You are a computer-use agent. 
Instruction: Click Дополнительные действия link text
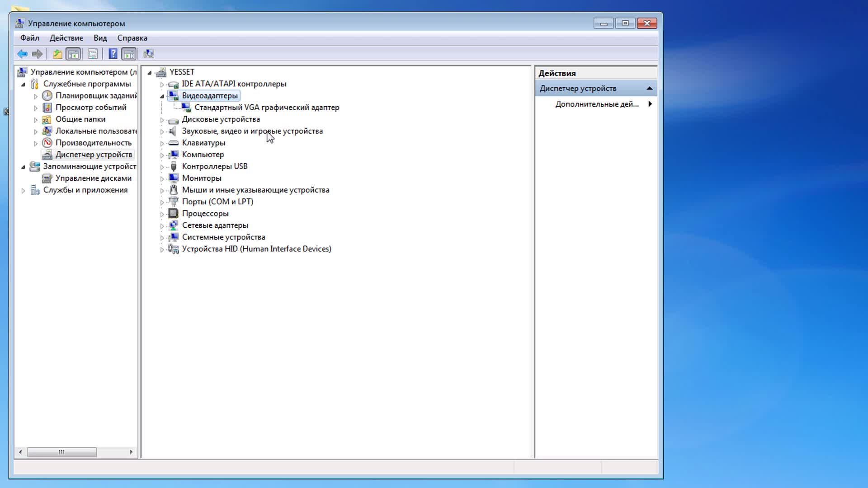tap(597, 104)
